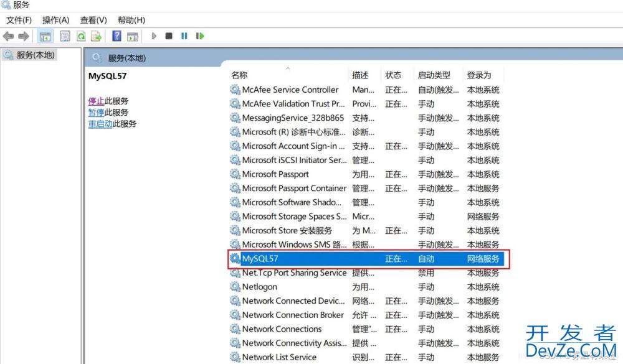Select Net.Tcp Port Sharing Service name
The height and width of the screenshot is (364, 623).
[x=294, y=273]
